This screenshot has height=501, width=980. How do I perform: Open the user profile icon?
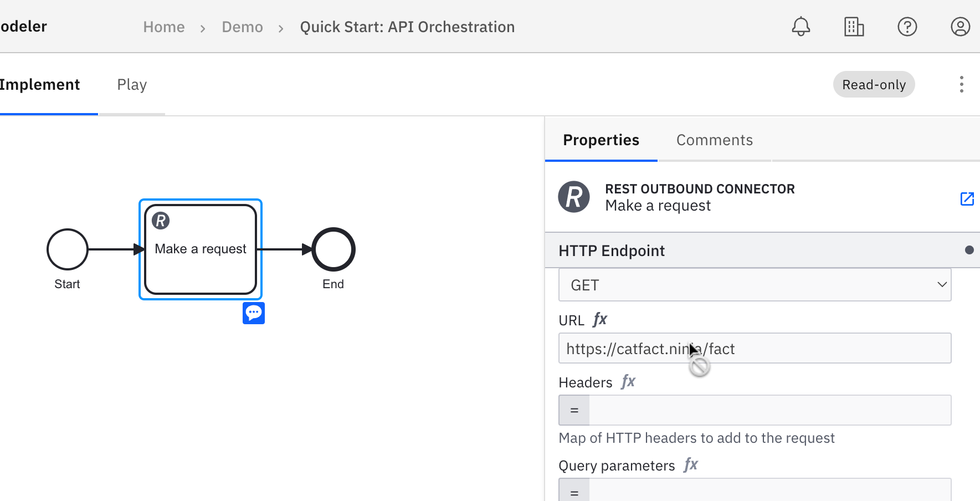pyautogui.click(x=960, y=27)
